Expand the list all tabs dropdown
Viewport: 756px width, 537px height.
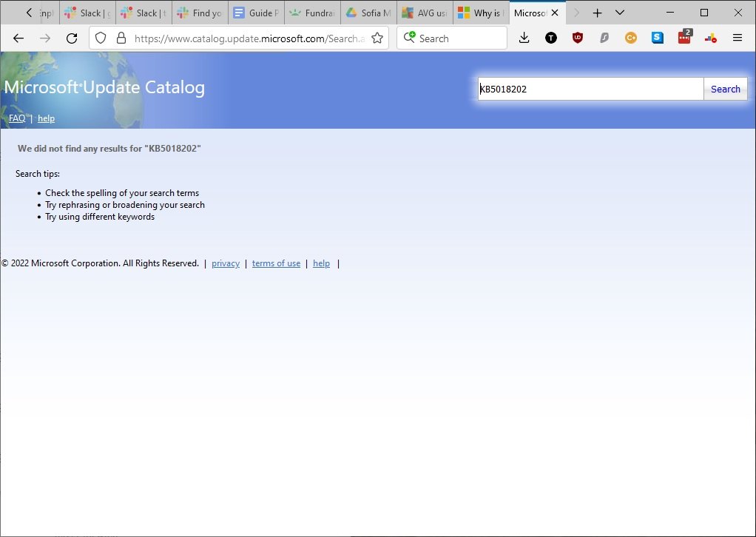click(x=620, y=13)
